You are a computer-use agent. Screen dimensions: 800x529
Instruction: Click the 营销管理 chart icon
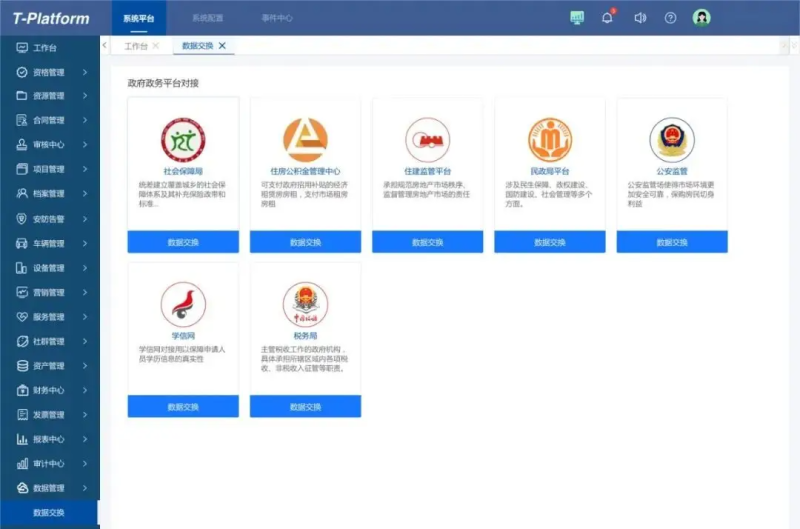tap(22, 293)
